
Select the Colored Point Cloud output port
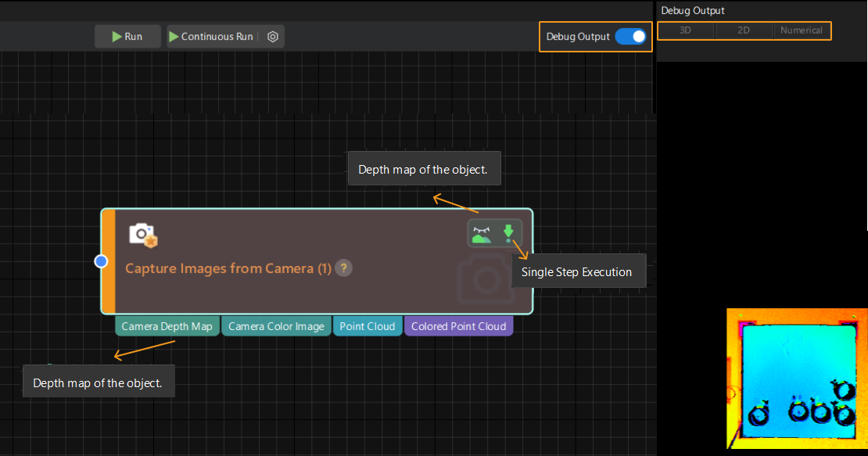point(458,326)
